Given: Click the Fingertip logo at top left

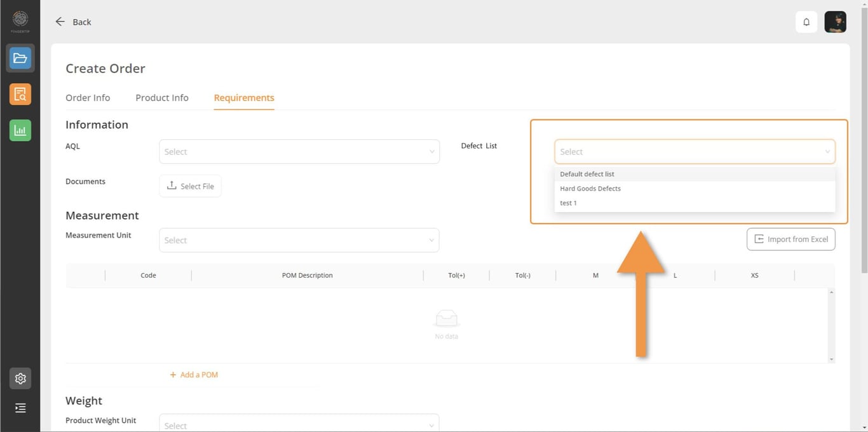Looking at the screenshot, I should [x=20, y=21].
